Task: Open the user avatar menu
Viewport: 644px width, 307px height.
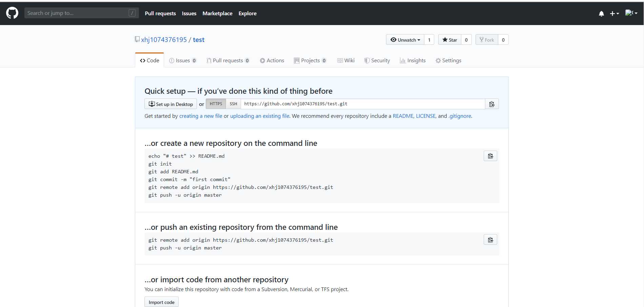Action: (x=631, y=13)
